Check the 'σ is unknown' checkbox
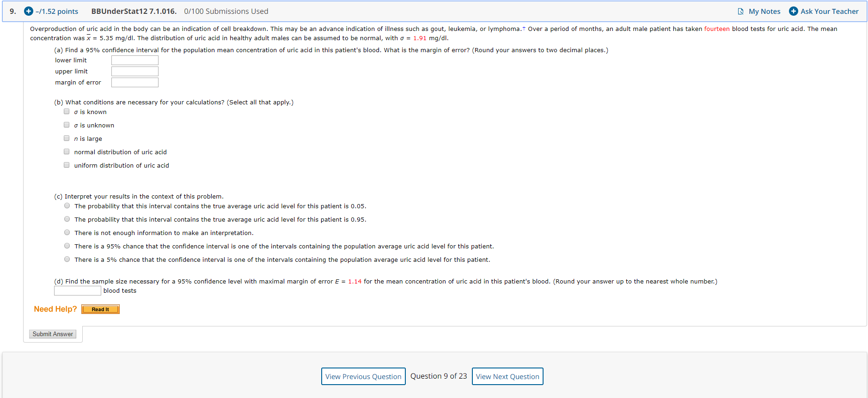Viewport: 868px width, 398px height. point(67,125)
